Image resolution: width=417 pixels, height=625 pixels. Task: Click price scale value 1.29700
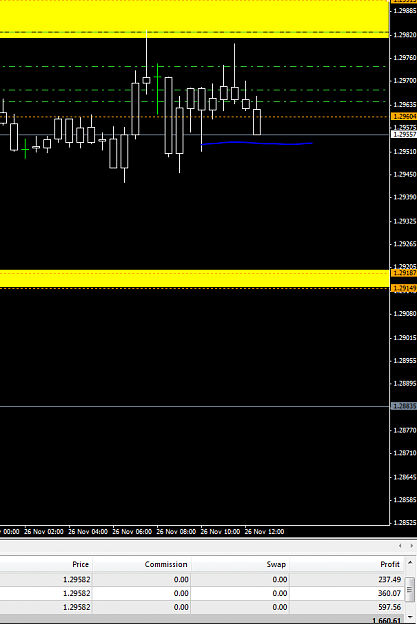pyautogui.click(x=405, y=81)
